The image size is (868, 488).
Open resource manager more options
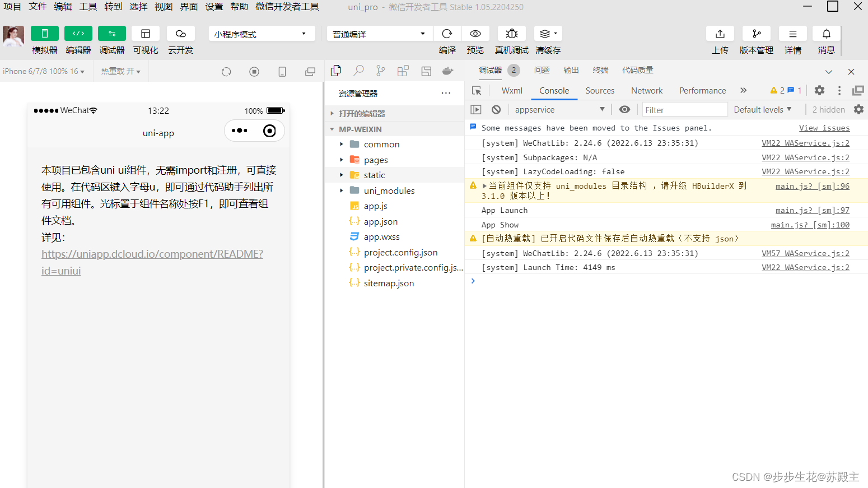pyautogui.click(x=446, y=93)
